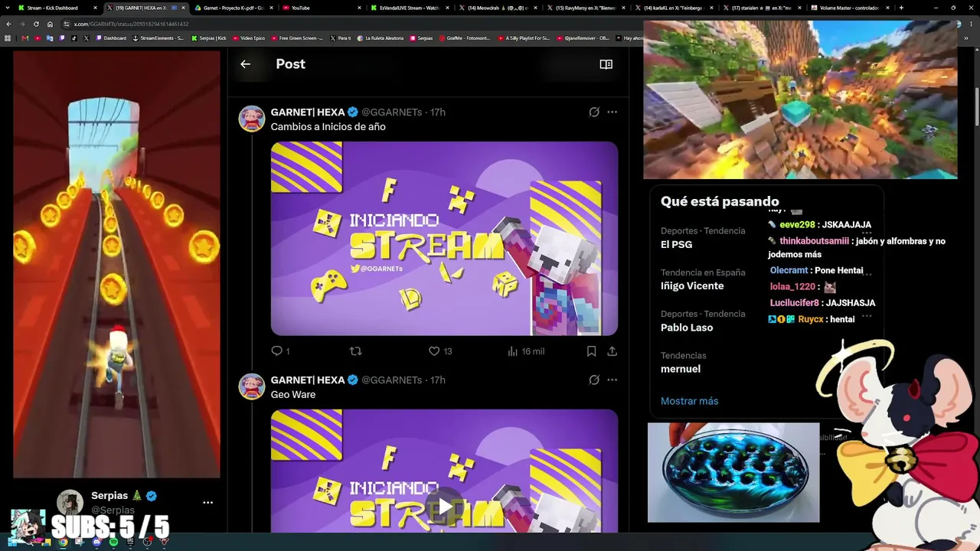Open the apps grid in bookmarks bar
The image size is (980, 551).
click(8, 37)
